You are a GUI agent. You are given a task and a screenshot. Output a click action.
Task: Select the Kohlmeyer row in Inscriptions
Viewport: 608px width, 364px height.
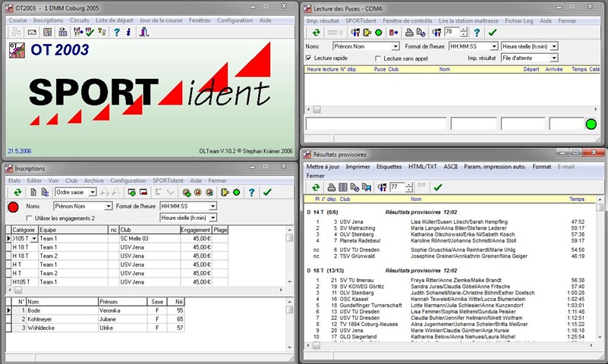click(95, 319)
